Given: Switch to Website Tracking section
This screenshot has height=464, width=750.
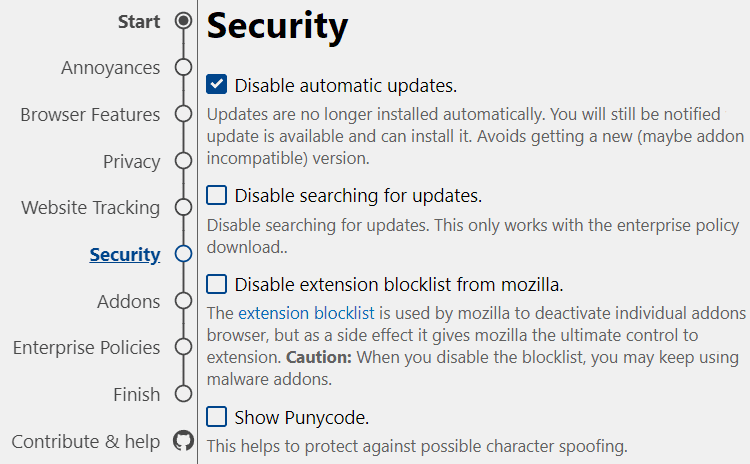Looking at the screenshot, I should pos(90,208).
